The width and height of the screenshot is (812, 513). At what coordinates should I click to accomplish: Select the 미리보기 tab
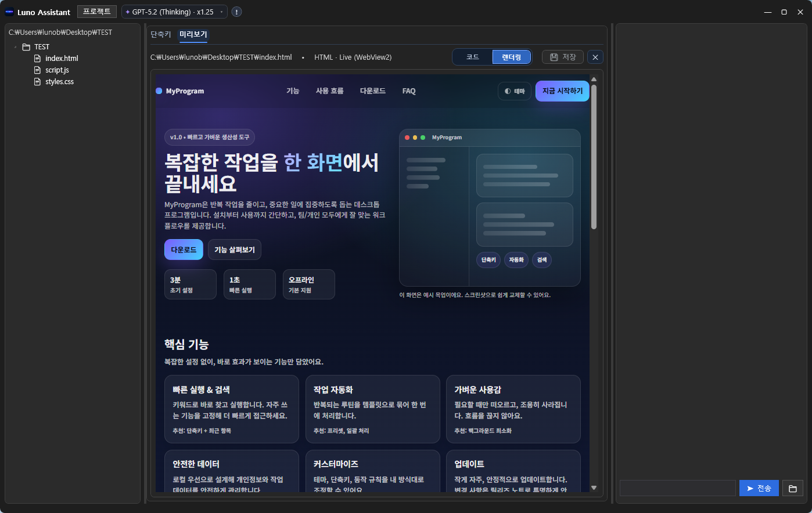(x=192, y=35)
